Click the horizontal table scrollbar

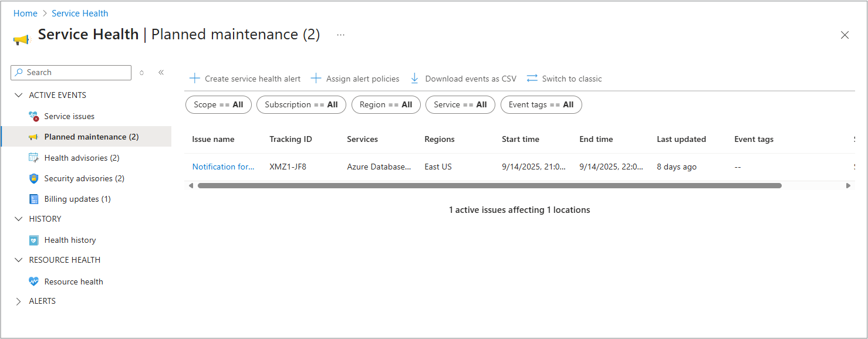(x=489, y=185)
